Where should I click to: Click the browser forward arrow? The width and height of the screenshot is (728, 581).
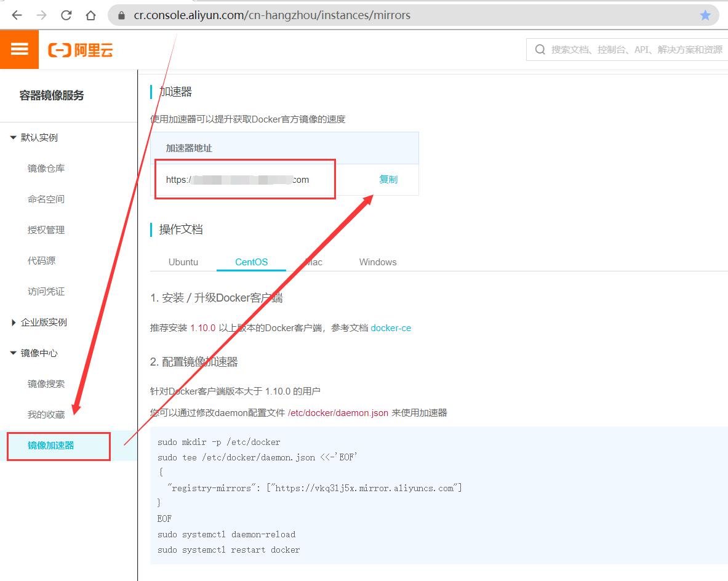point(41,15)
